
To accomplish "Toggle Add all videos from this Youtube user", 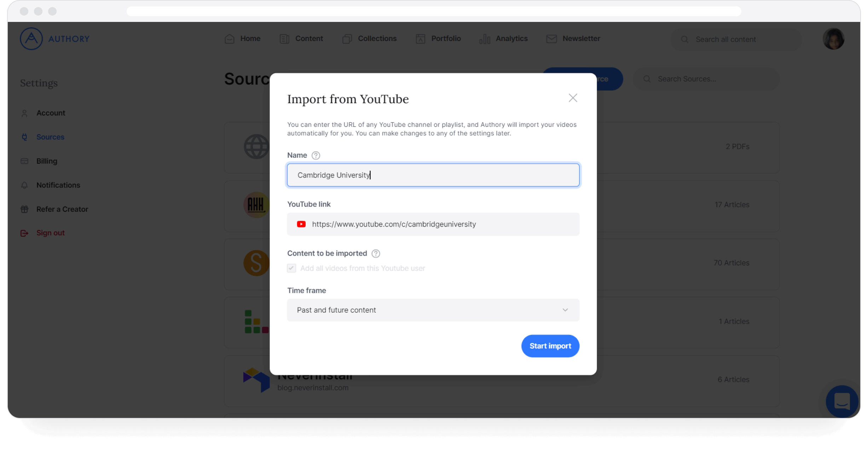I will [291, 268].
